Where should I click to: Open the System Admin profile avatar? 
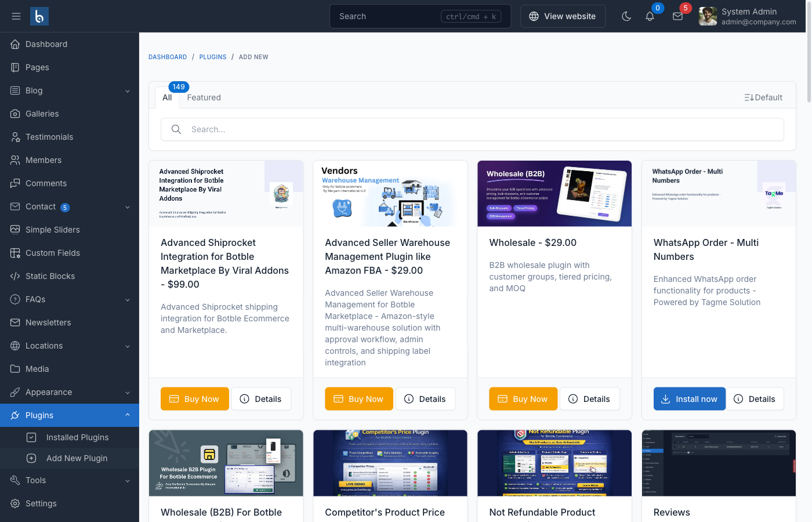pyautogui.click(x=708, y=16)
